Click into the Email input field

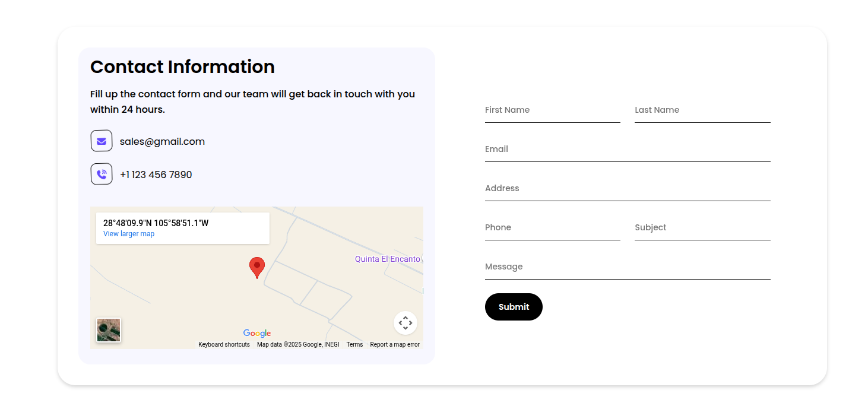(628, 150)
